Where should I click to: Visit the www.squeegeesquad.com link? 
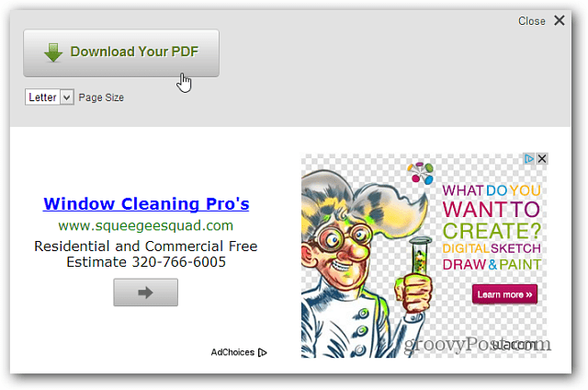coord(146,225)
